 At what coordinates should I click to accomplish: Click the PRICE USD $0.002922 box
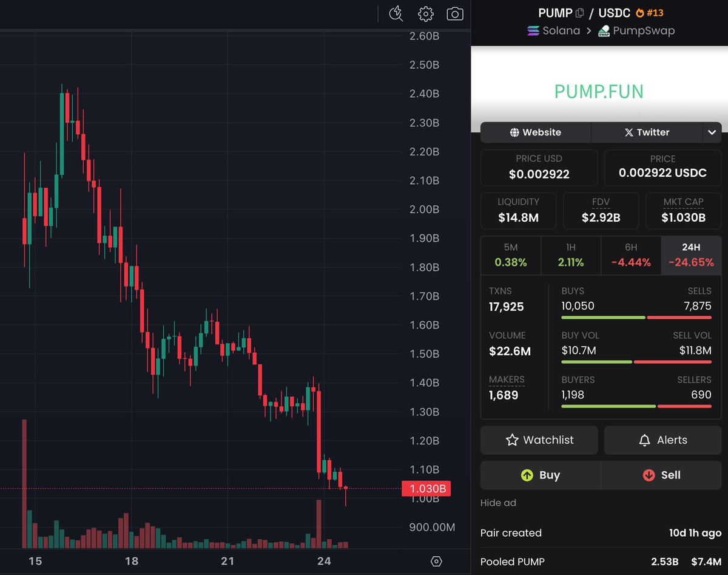point(539,168)
